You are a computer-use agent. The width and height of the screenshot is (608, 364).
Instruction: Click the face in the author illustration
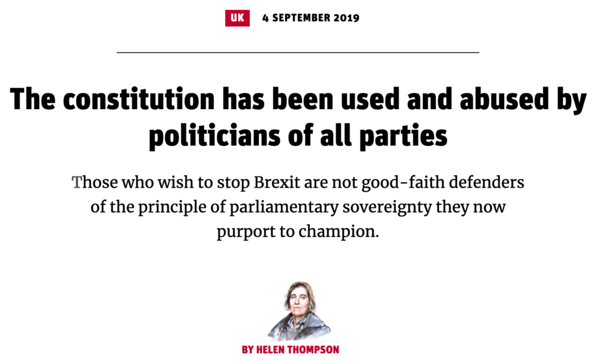299,301
